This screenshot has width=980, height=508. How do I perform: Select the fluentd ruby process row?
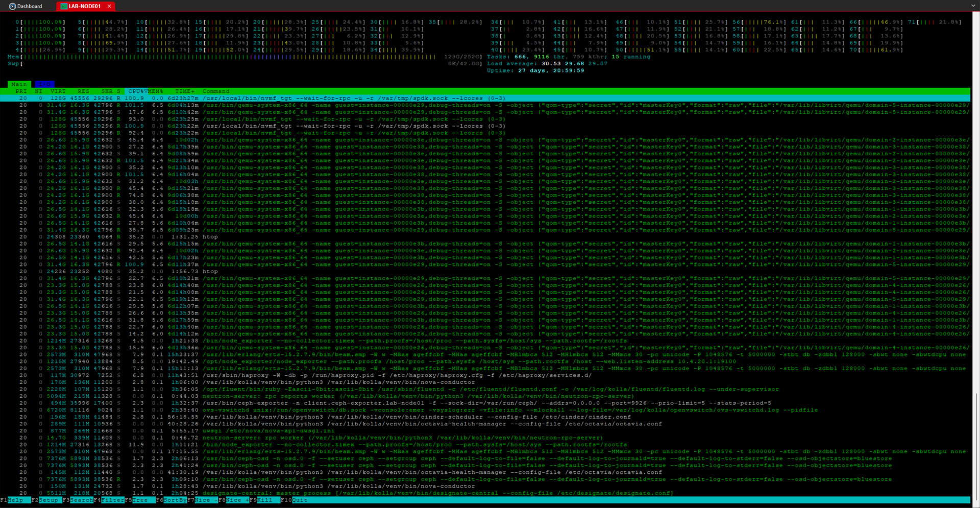[485, 389]
